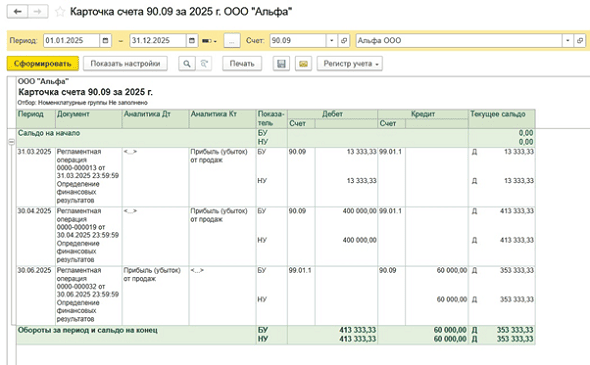Select НУ debit 400 000,00 in 30.04.2025 row
The image size is (590, 365).
point(359,240)
